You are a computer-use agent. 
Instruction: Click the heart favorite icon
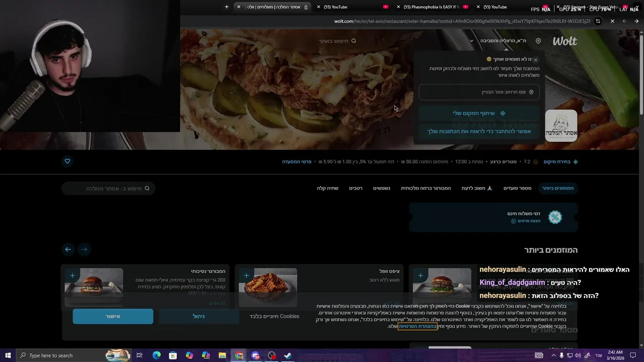(x=67, y=161)
